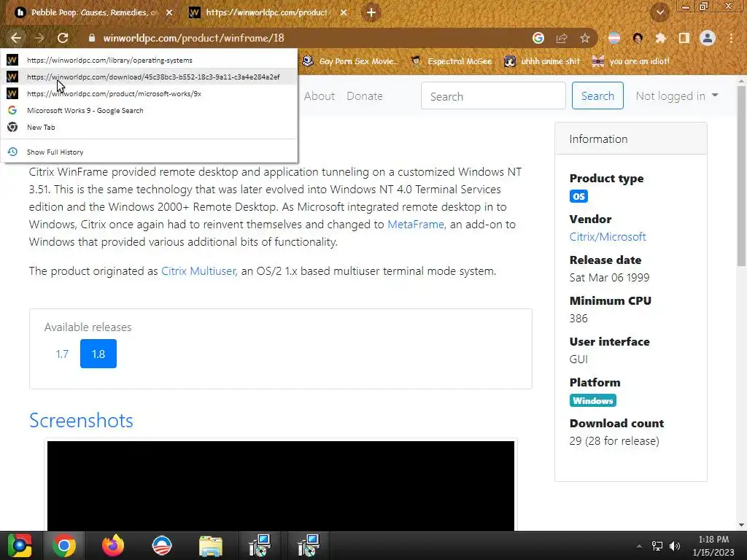Open the 'you are an idiot!' bookmark

[631, 61]
